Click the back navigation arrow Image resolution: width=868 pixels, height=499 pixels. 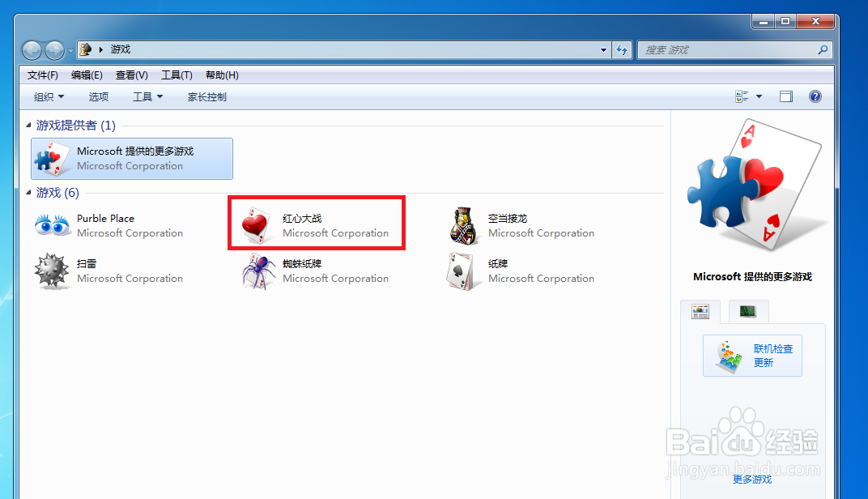32,50
